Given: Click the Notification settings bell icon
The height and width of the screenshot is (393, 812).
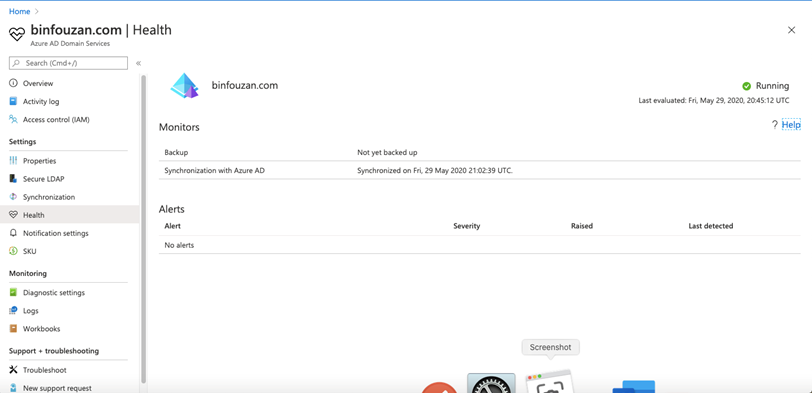Looking at the screenshot, I should coord(13,234).
